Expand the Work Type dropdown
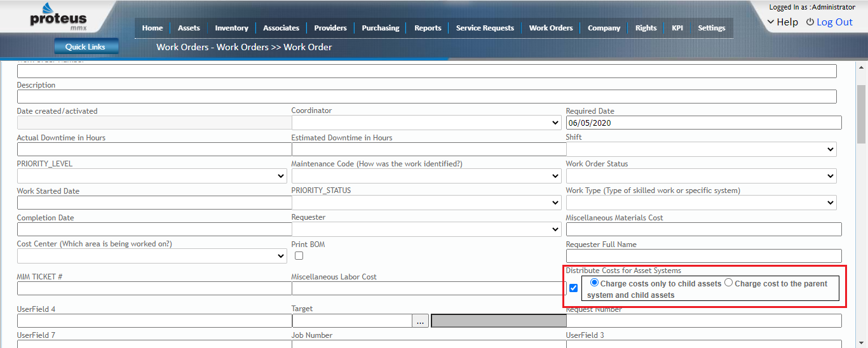This screenshot has width=868, height=348. [701, 203]
